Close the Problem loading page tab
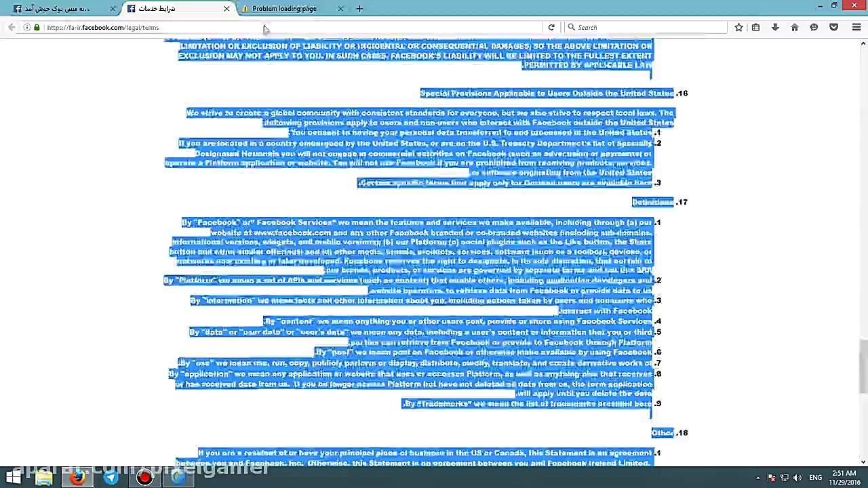Screen dimensions: 868x488 (340, 8)
